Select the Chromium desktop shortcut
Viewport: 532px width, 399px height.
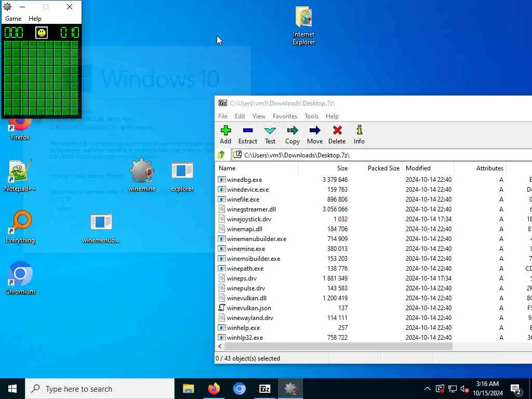[x=20, y=278]
